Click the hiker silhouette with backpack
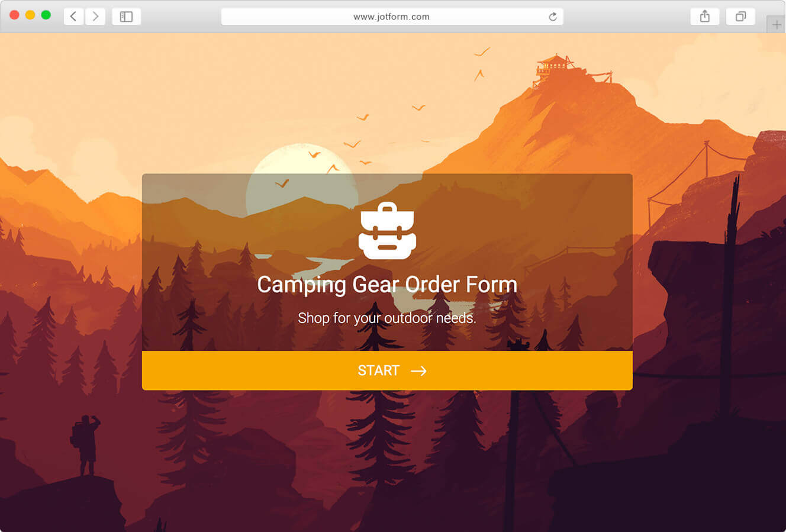 click(85, 445)
